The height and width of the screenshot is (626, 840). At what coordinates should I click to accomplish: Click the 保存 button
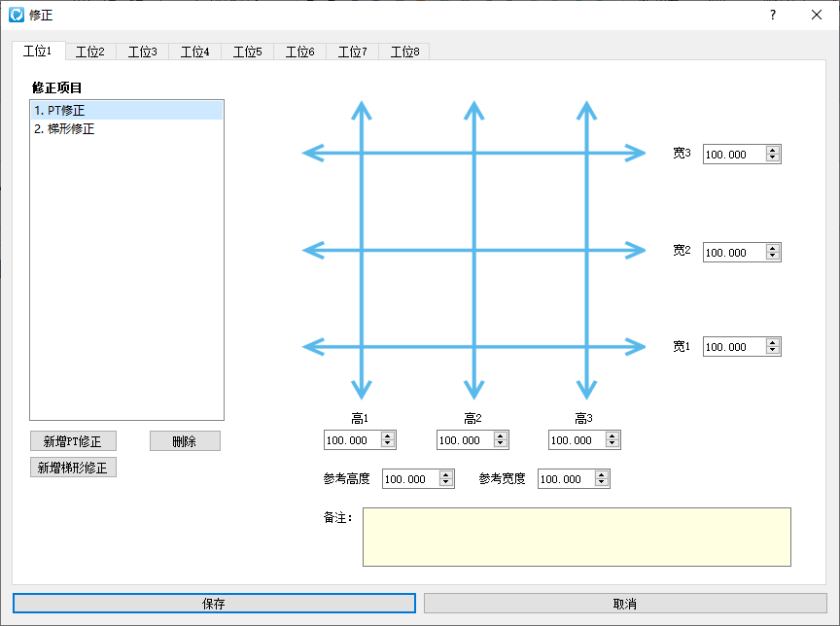point(214,604)
